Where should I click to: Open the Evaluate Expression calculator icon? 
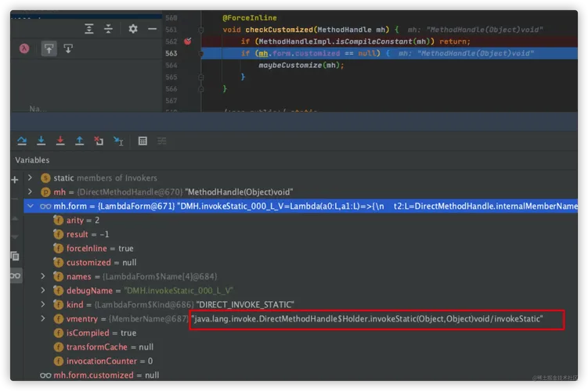click(142, 141)
